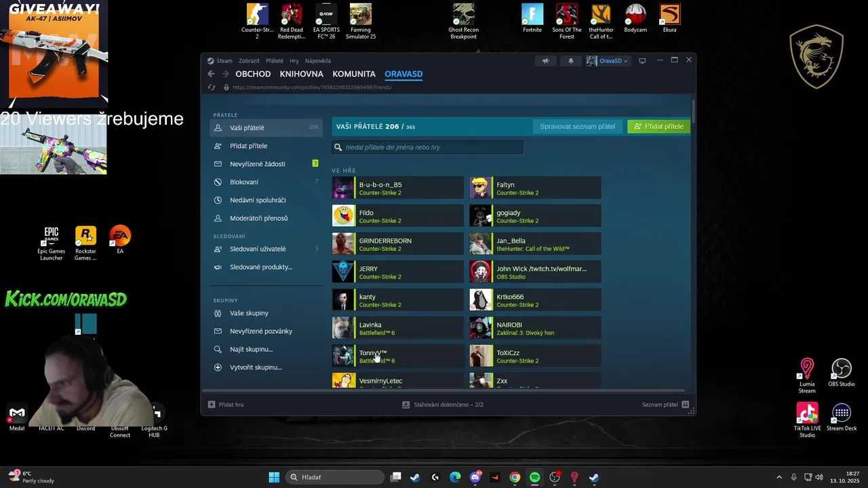This screenshot has width=868, height=488.
Task: Open Steam notifications bell
Action: (x=570, y=61)
